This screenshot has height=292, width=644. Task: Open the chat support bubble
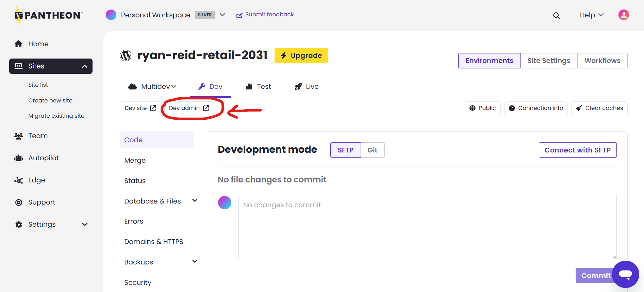pos(625,274)
